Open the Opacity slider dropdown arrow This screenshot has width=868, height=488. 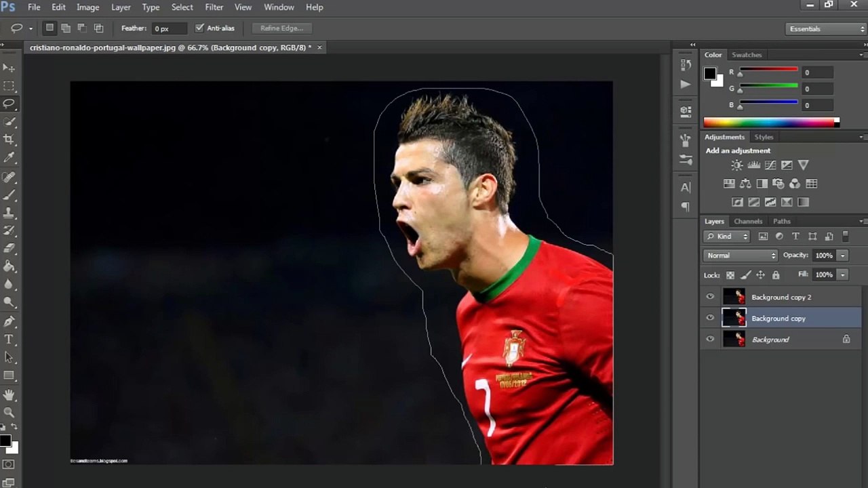(843, 256)
